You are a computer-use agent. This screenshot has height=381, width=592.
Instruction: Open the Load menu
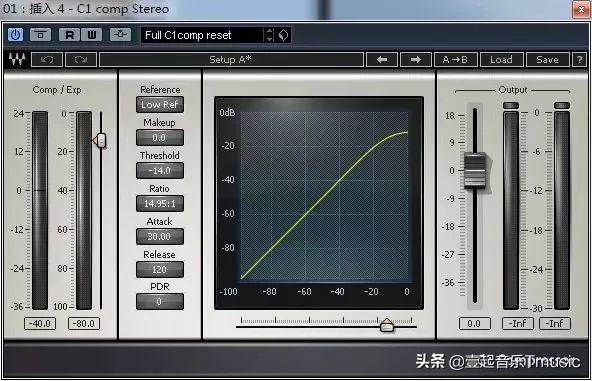(501, 60)
